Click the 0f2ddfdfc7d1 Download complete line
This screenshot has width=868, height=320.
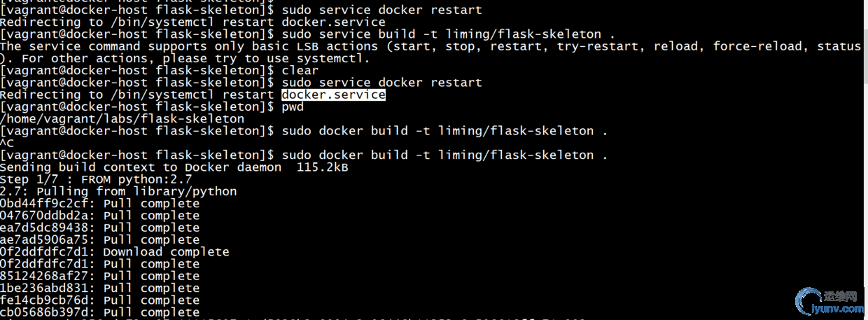point(115,252)
